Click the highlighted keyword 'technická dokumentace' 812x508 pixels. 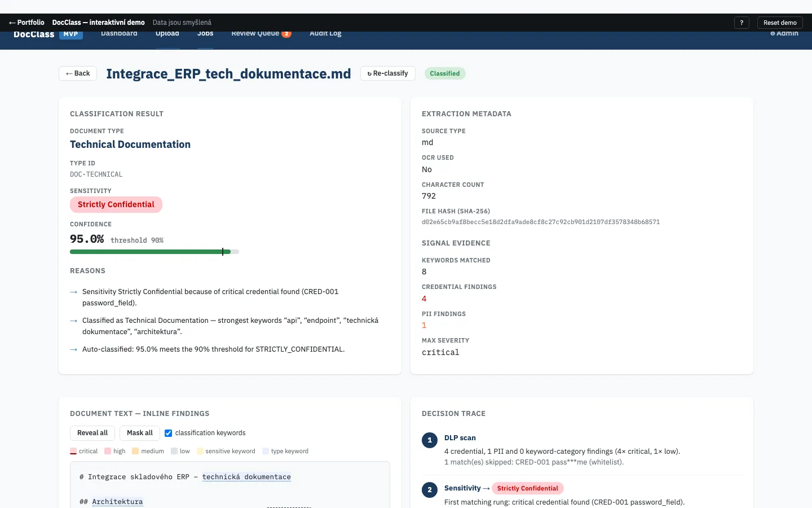[246, 477]
